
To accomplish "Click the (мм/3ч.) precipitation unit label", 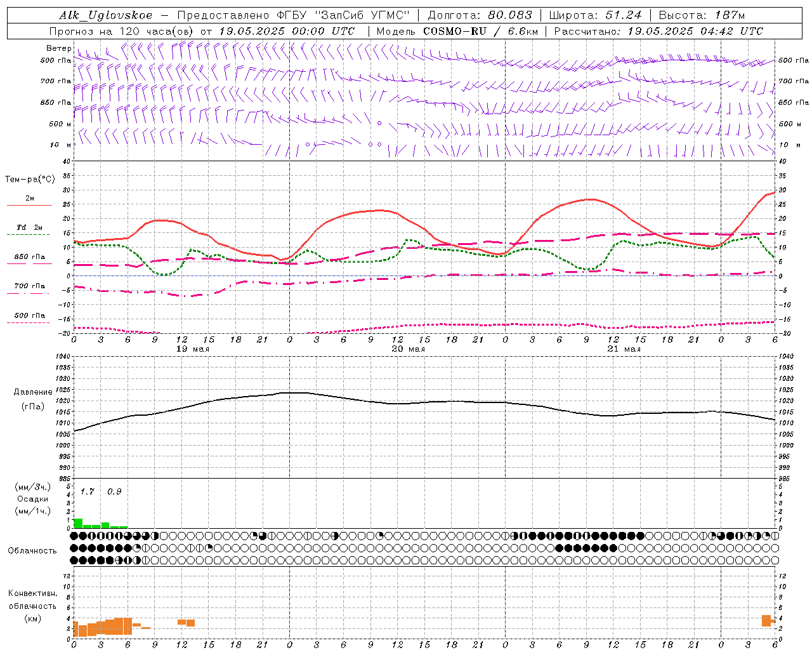I will (33, 487).
